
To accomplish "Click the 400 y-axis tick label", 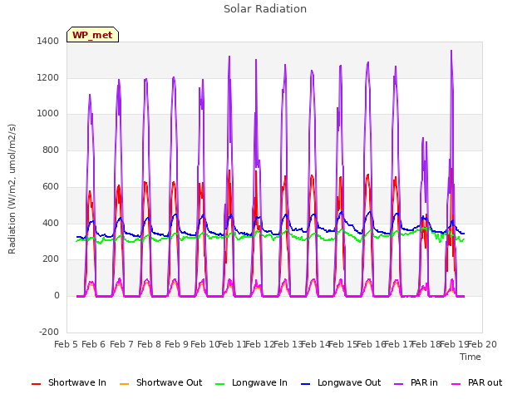I will coord(51,223).
